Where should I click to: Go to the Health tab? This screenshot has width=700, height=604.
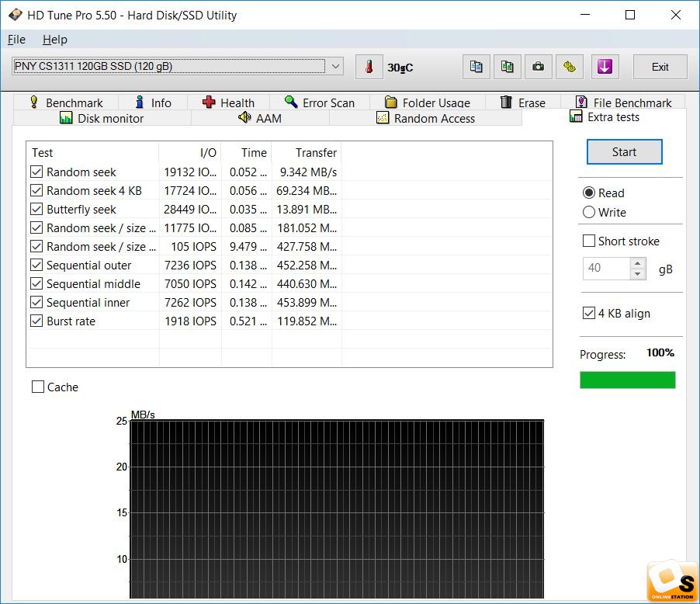tap(229, 102)
